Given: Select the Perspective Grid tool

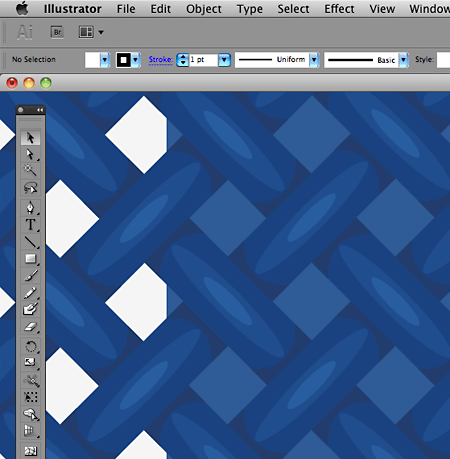Looking at the screenshot, I should point(30,431).
